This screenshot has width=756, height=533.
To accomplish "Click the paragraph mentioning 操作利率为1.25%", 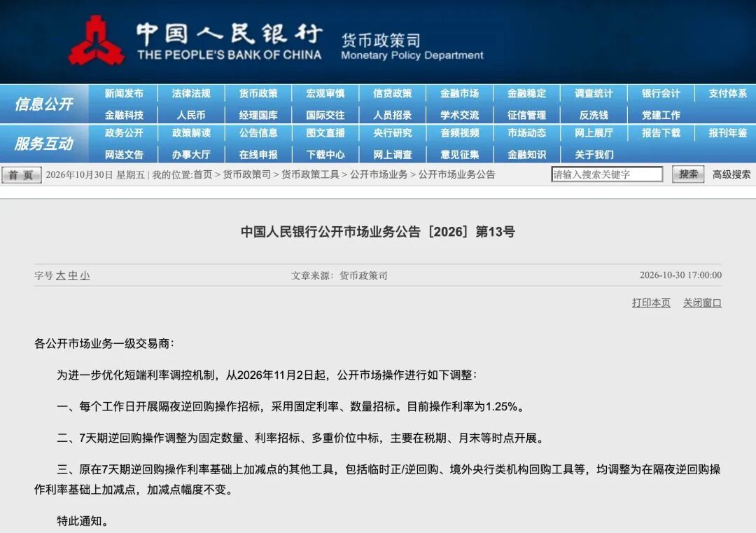I will click(290, 407).
